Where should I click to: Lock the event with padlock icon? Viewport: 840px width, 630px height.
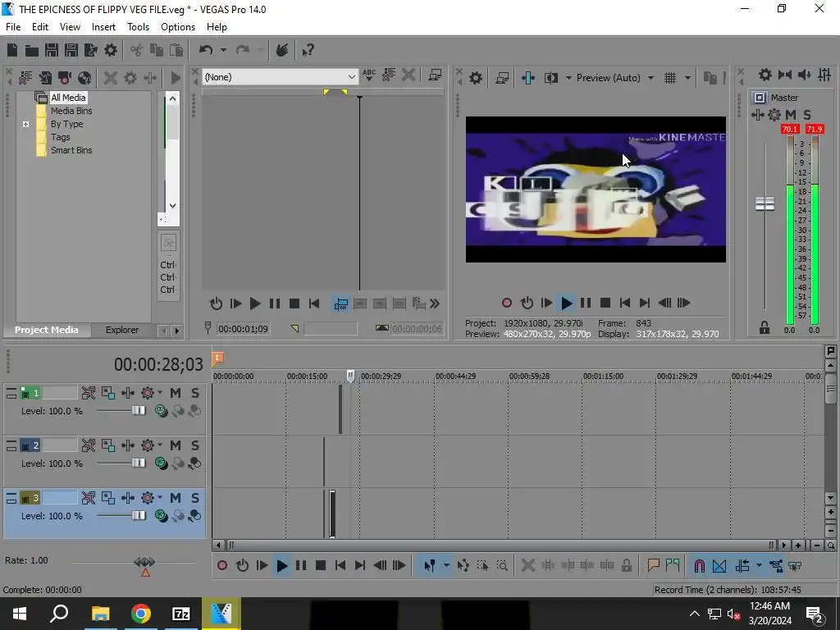626,566
